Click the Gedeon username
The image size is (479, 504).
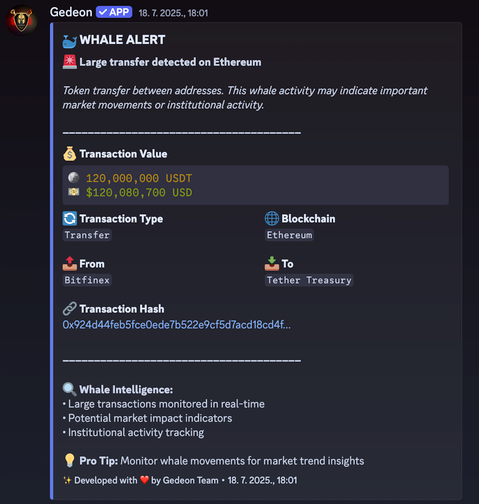(71, 12)
